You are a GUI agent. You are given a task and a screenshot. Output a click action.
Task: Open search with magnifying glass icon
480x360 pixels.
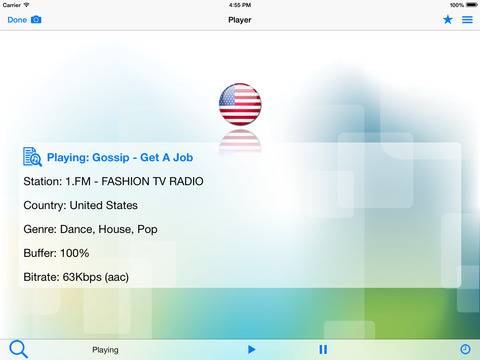coord(19,349)
